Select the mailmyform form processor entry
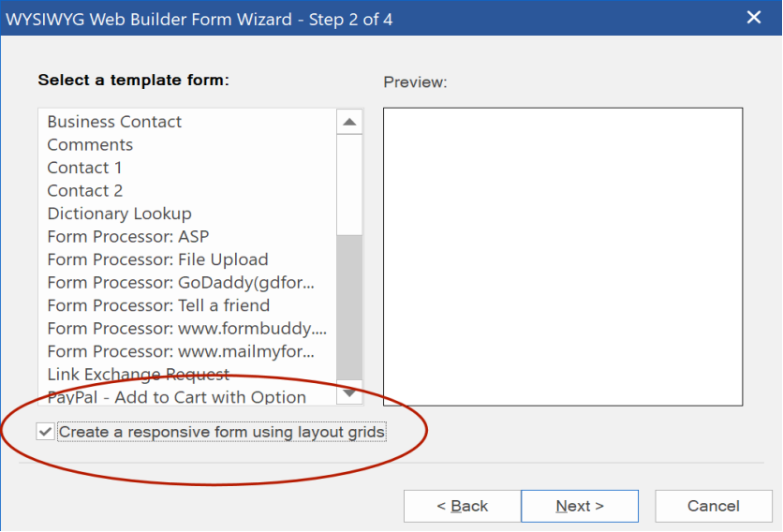The width and height of the screenshot is (783, 532). click(181, 351)
